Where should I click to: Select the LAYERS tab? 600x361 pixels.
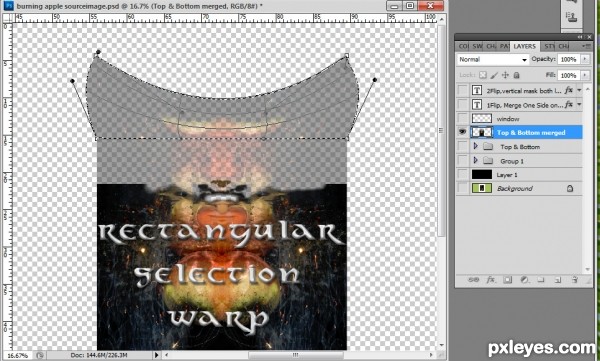(x=525, y=46)
